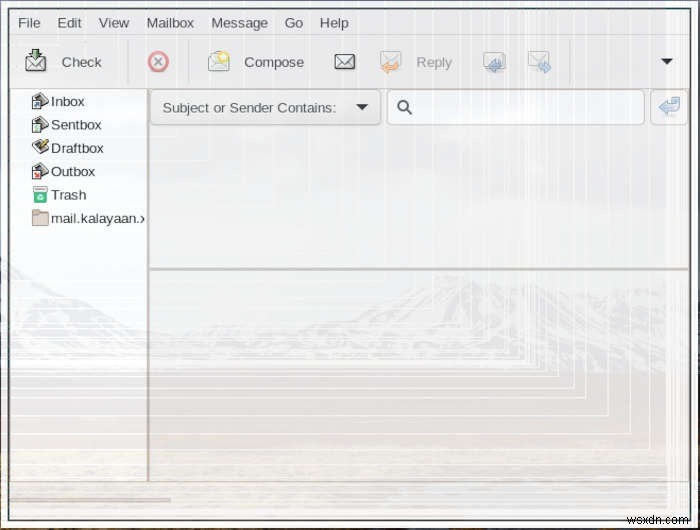The height and width of the screenshot is (530, 700).
Task: Click the sidebar horizontal scrollbar
Action: [x=90, y=500]
